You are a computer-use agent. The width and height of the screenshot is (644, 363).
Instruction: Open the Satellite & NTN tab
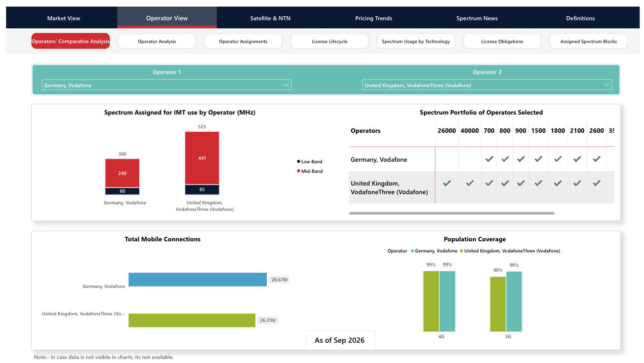tap(270, 18)
